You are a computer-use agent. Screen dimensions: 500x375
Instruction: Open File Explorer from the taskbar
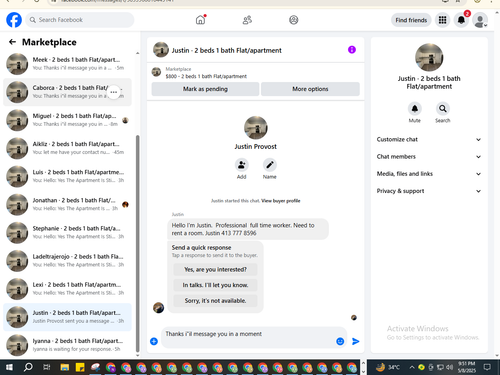65,367
